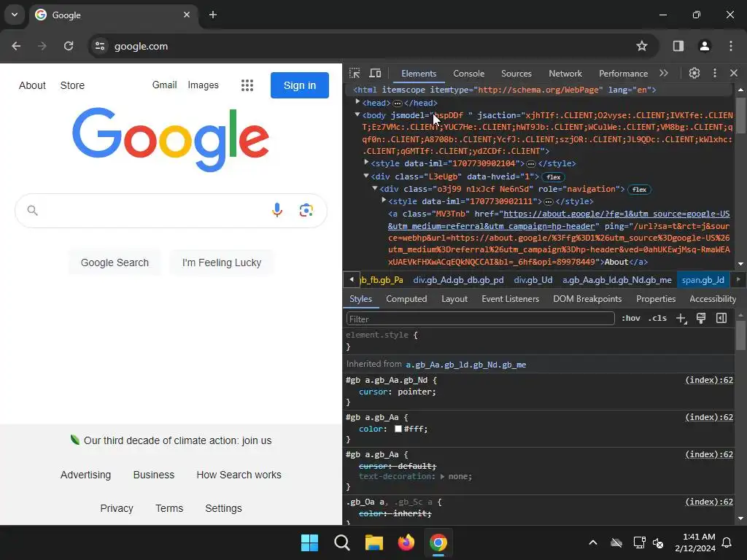Click the Google Search button
The width and height of the screenshot is (747, 560).
(115, 262)
